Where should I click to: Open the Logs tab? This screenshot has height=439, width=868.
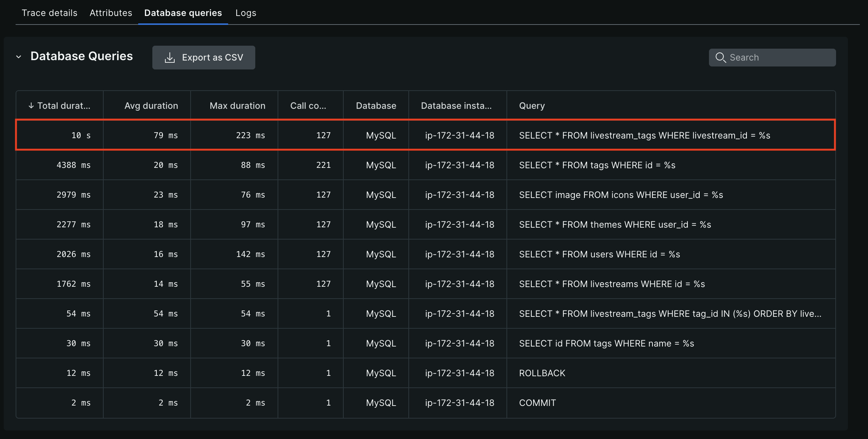[246, 13]
